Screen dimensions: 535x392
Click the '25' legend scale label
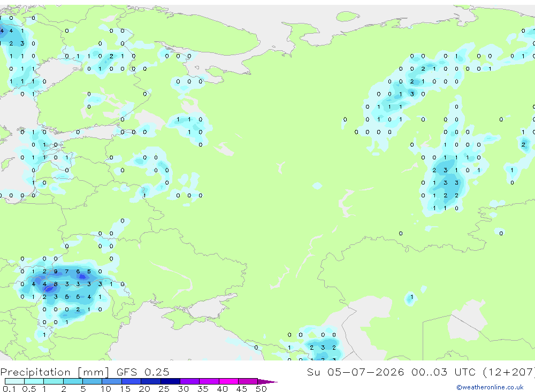164,389
